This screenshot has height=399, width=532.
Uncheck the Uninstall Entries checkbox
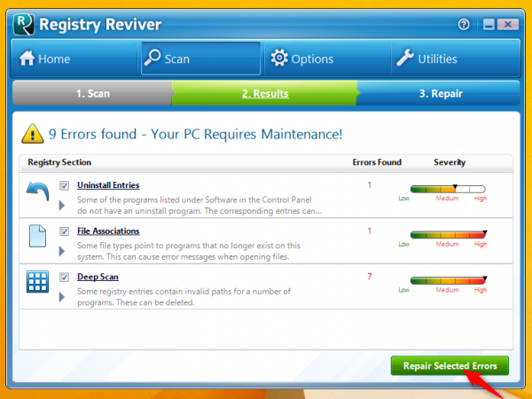pyautogui.click(x=64, y=185)
